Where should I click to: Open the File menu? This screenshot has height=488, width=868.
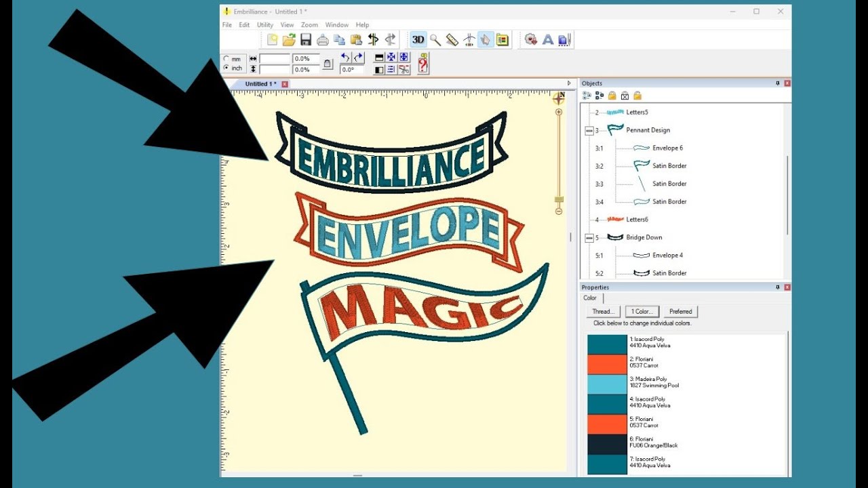click(227, 25)
